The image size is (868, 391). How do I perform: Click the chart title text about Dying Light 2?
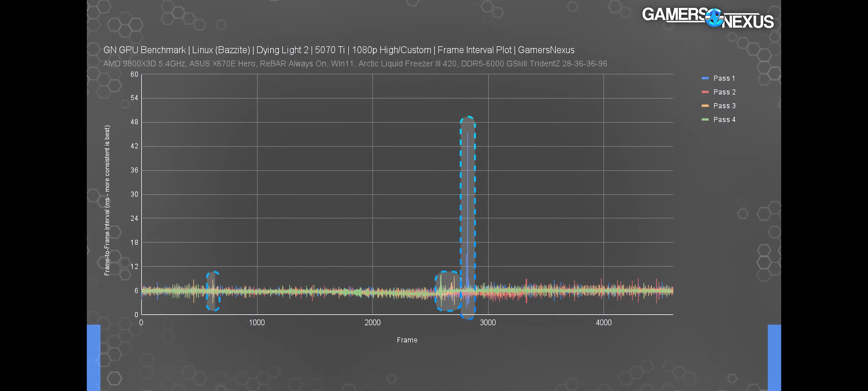click(x=339, y=50)
